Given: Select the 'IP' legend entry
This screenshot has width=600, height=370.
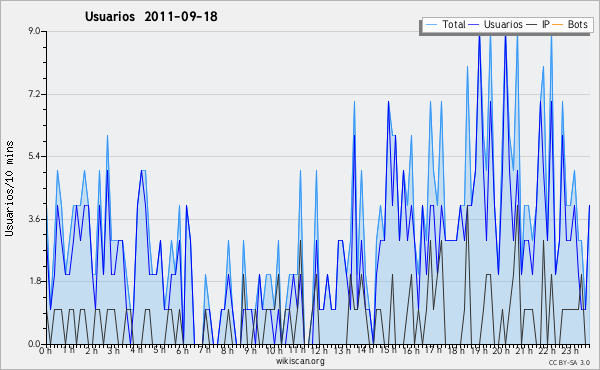Looking at the screenshot, I should click(546, 24).
